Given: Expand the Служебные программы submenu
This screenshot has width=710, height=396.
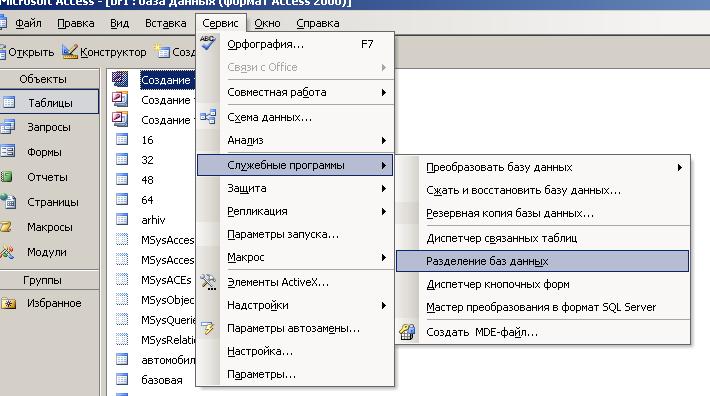Looking at the screenshot, I should pos(295,165).
